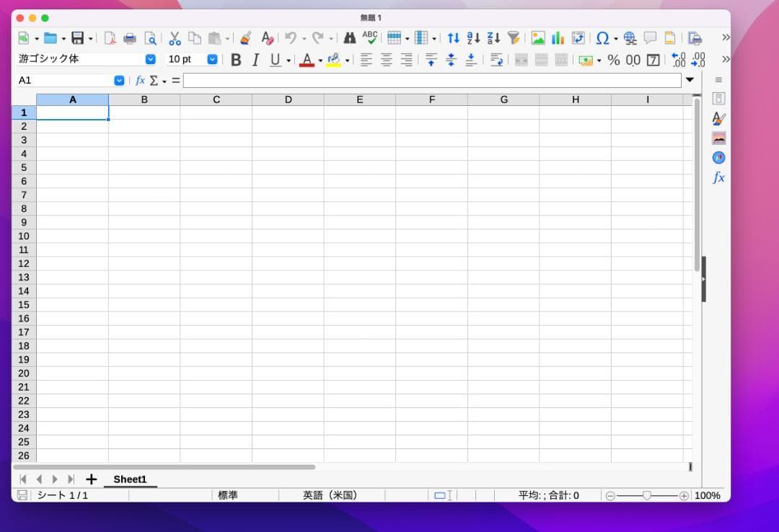Screen dimensions: 779x532
Task: Click the yellow highlighting color swatch
Action: click(x=334, y=60)
